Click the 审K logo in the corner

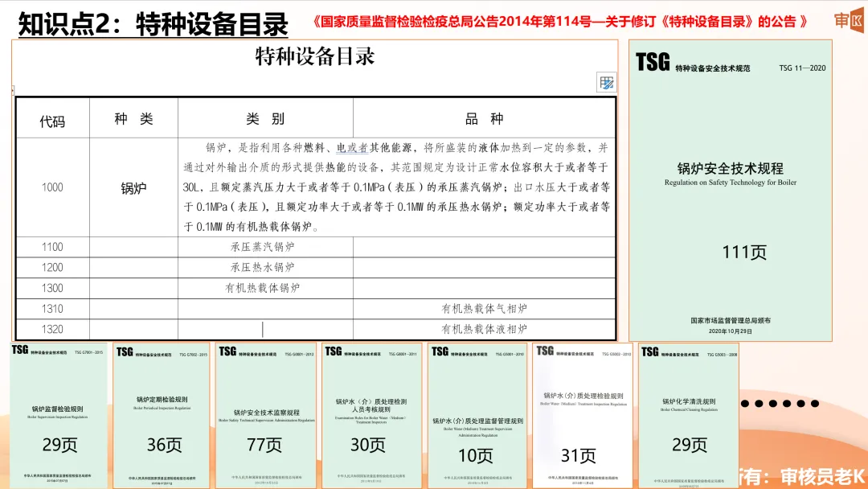point(849,21)
